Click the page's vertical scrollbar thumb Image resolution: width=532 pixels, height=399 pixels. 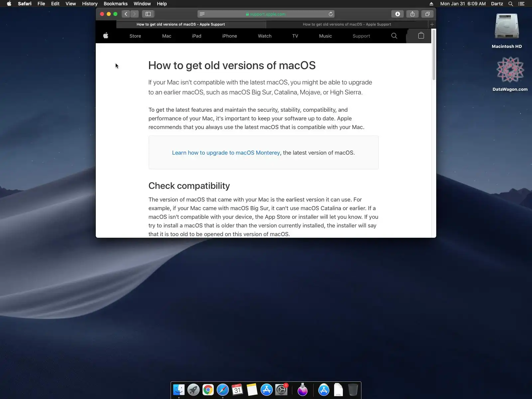tap(434, 55)
